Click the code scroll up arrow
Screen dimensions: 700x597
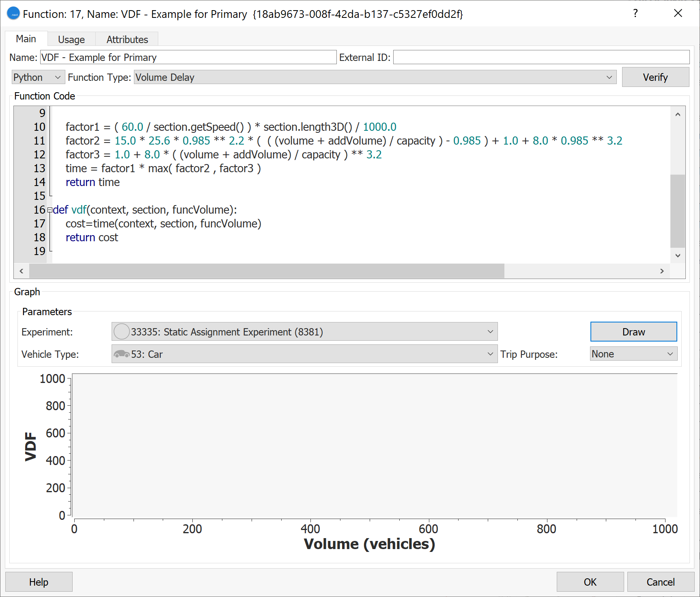click(677, 115)
